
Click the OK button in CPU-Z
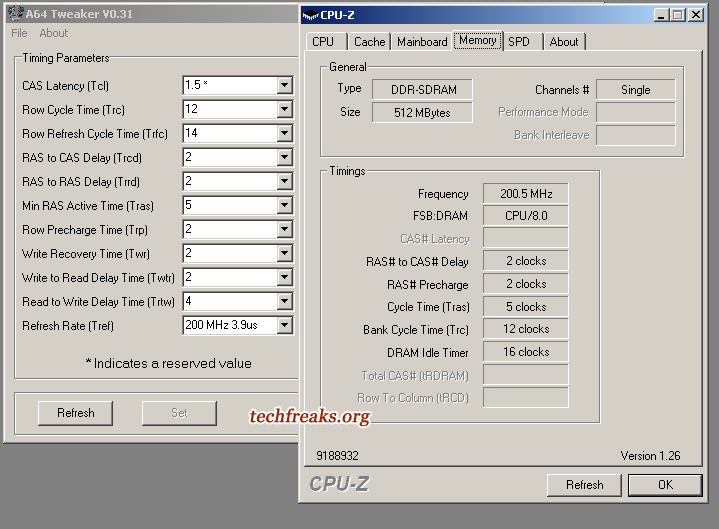(665, 485)
